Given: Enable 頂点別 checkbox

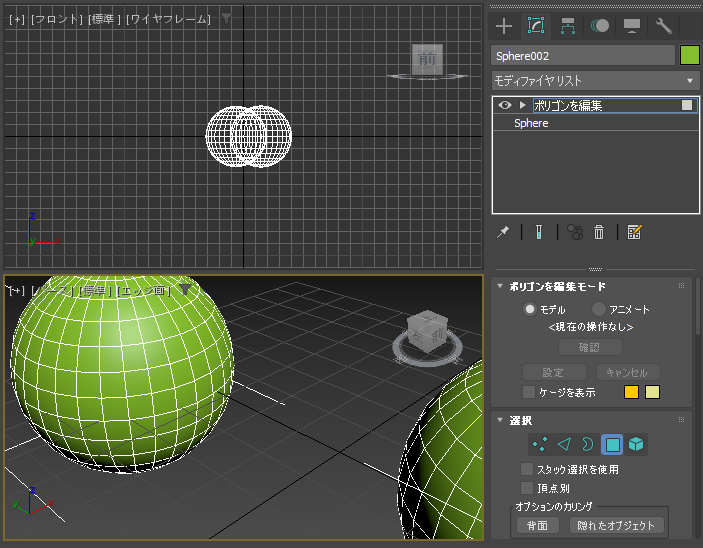Looking at the screenshot, I should click(527, 487).
